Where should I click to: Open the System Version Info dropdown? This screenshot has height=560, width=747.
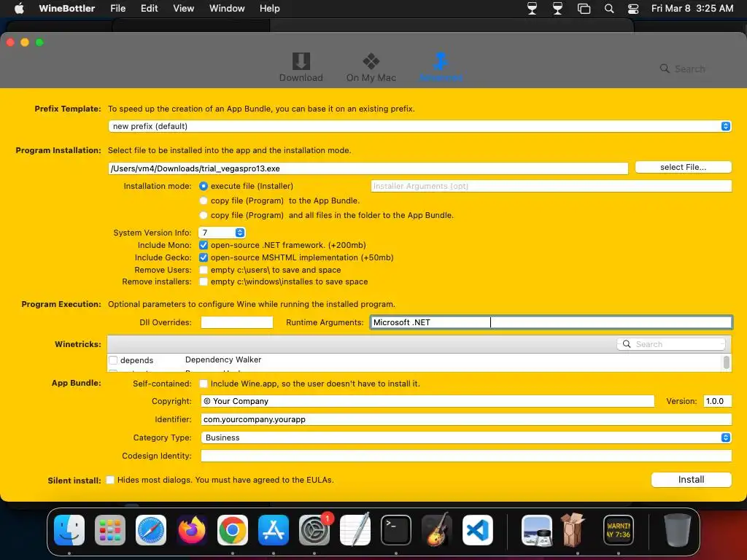[x=222, y=233]
